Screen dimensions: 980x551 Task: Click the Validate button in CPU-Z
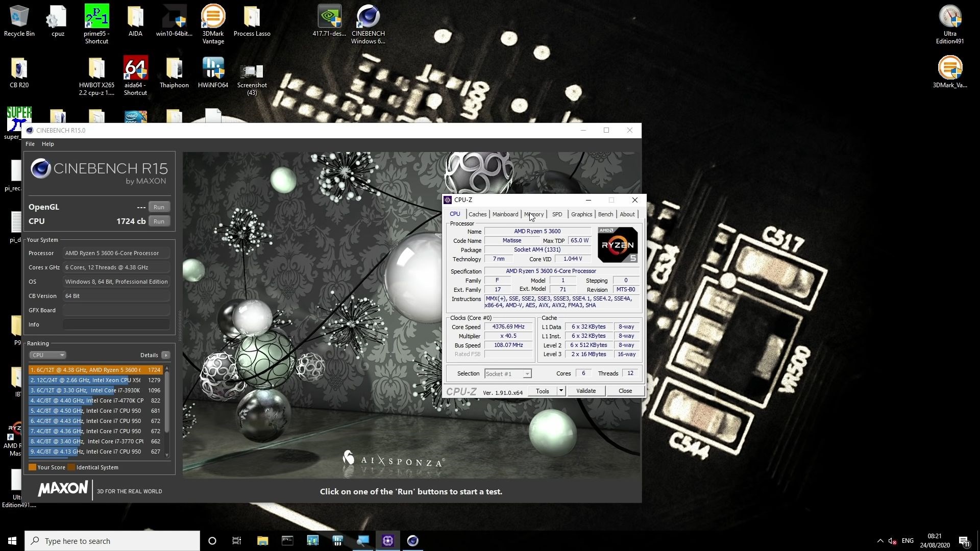tap(585, 391)
